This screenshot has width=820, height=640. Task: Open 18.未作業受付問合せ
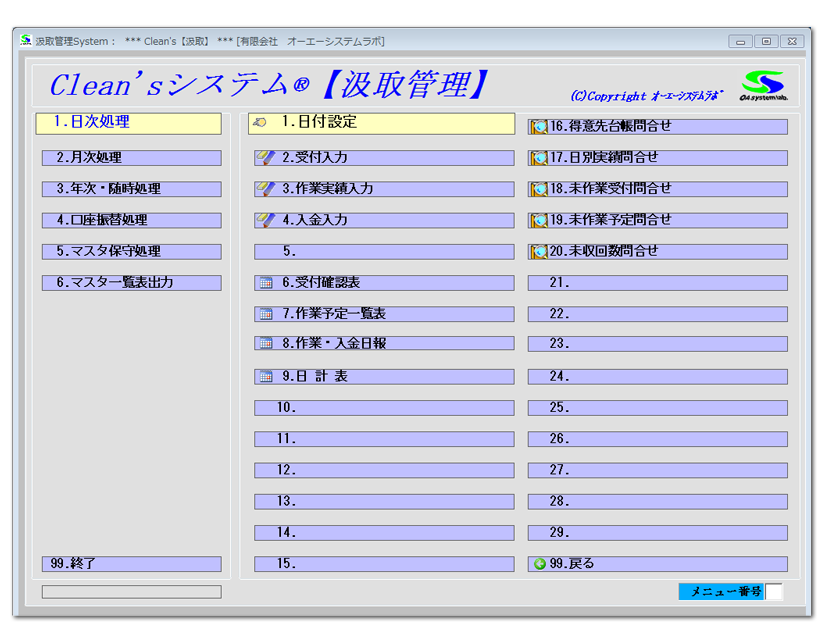click(658, 189)
